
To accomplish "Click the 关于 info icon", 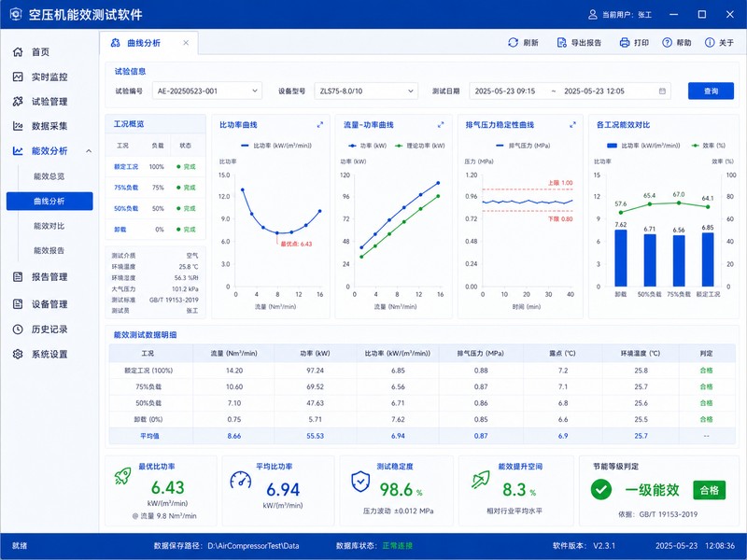I will (710, 42).
